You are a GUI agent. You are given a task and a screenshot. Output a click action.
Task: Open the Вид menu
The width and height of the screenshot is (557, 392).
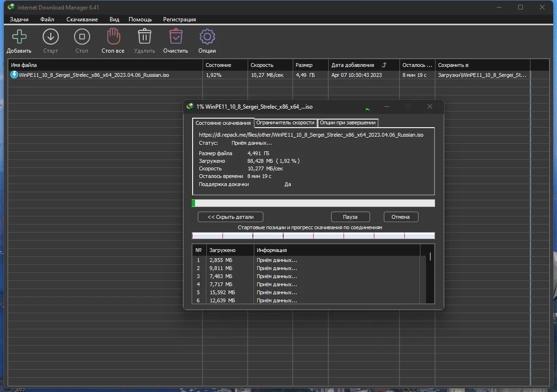coord(114,19)
